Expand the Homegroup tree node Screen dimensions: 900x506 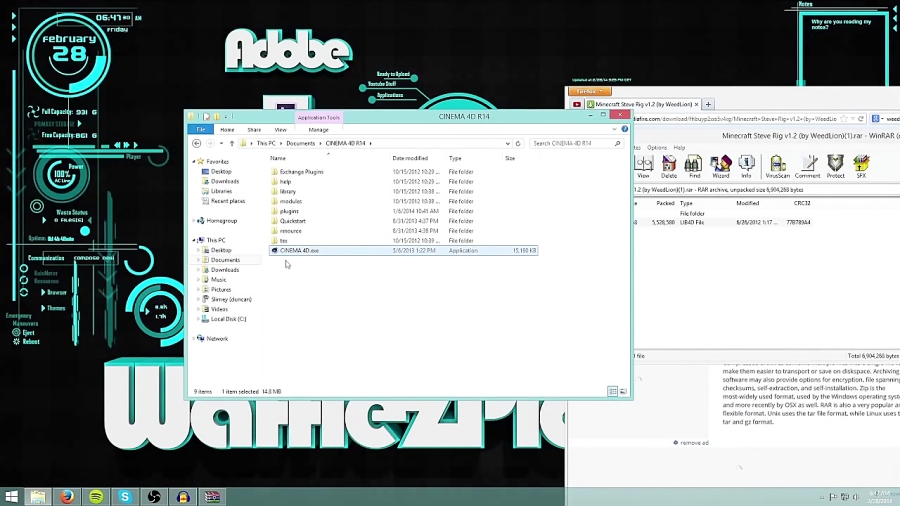(194, 221)
